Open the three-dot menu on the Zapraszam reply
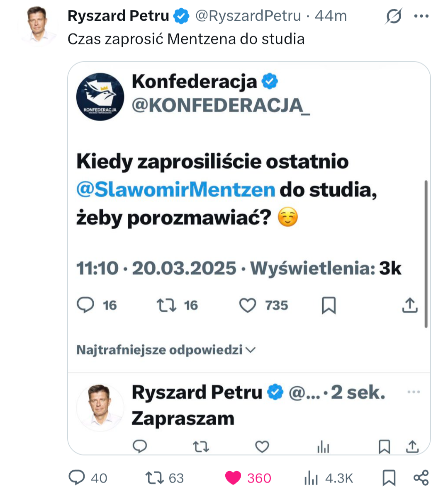This screenshot has height=499, width=448. coord(414,392)
